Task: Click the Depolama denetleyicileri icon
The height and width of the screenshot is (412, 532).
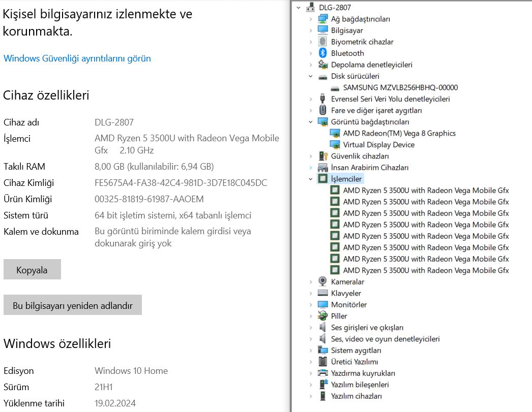Action: click(322, 65)
